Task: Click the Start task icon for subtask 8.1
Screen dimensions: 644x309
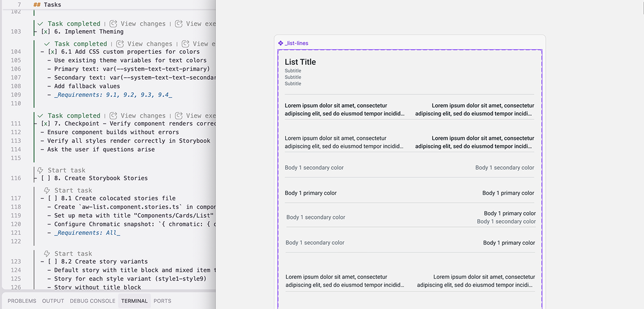Action: (x=47, y=190)
